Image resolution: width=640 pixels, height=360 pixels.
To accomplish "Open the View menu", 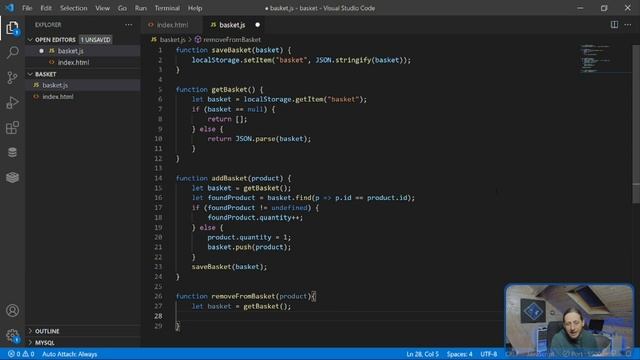I will (102, 8).
